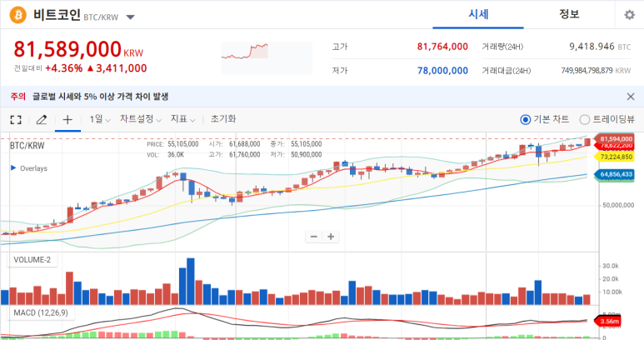The height and width of the screenshot is (340, 644).
Task: Click the 종가 55,105,000 readout
Action: (296, 144)
